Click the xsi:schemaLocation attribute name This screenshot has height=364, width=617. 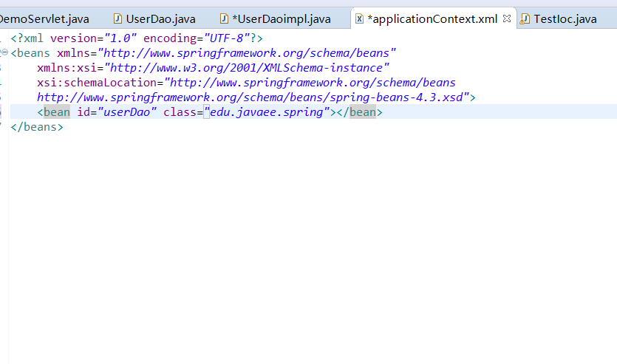coord(97,83)
